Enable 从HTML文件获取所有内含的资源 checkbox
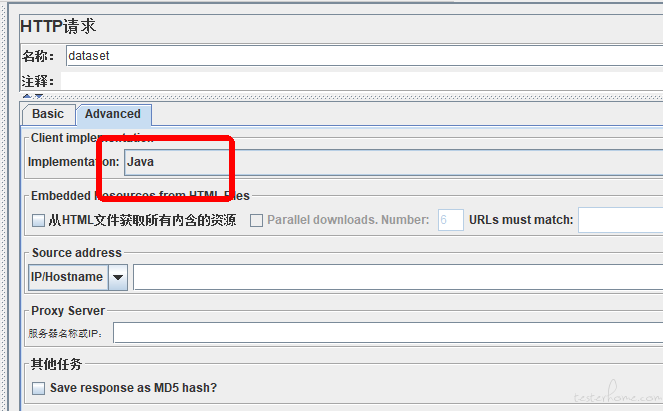Screen dimensions: 663x411 point(38,220)
